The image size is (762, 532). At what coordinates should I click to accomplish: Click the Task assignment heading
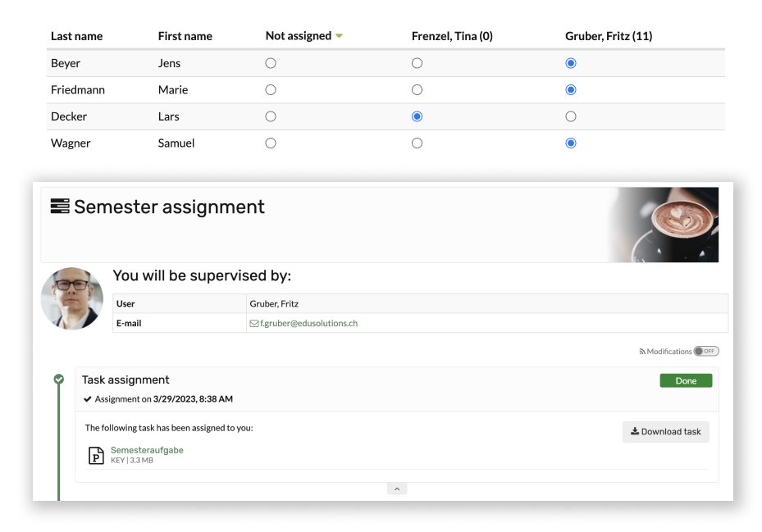coord(125,380)
